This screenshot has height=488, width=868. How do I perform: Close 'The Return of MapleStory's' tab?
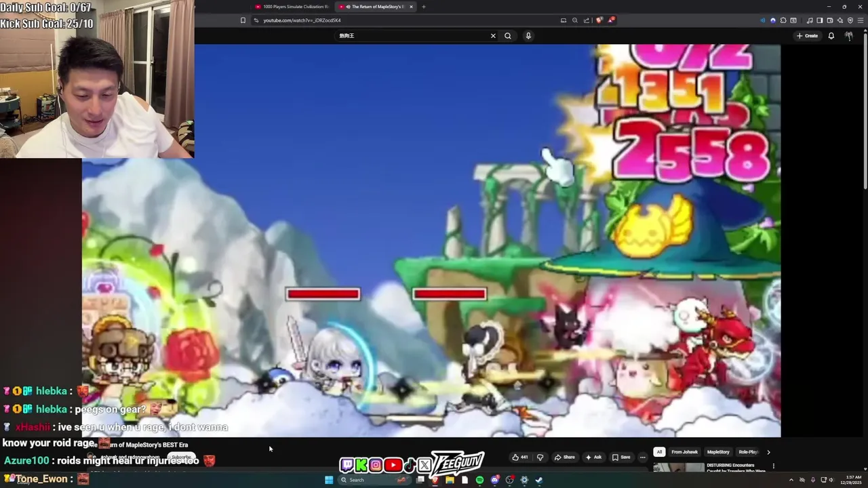point(411,7)
